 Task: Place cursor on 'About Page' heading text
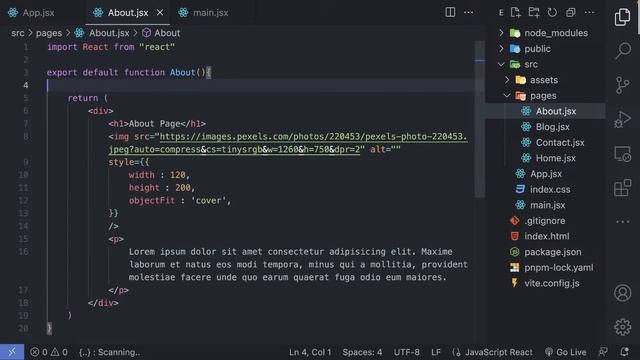click(x=154, y=124)
